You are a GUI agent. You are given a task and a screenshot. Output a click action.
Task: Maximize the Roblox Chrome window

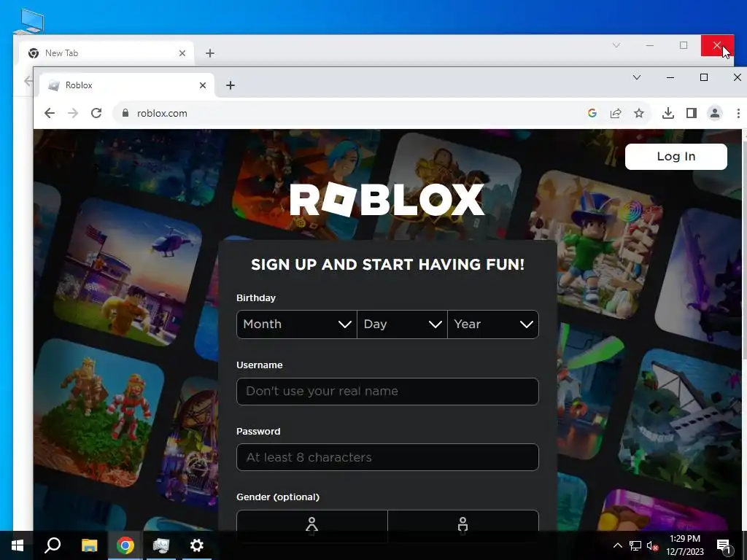click(704, 77)
